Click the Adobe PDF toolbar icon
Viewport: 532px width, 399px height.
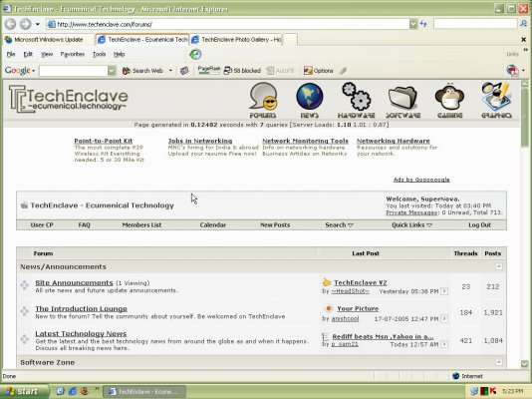click(512, 70)
